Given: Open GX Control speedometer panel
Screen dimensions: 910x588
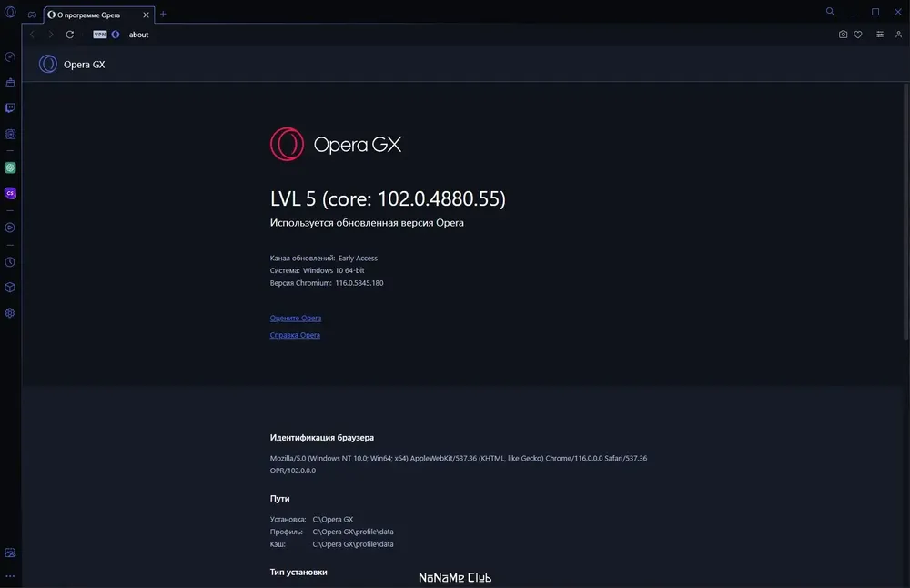Looking at the screenshot, I should pos(10,56).
